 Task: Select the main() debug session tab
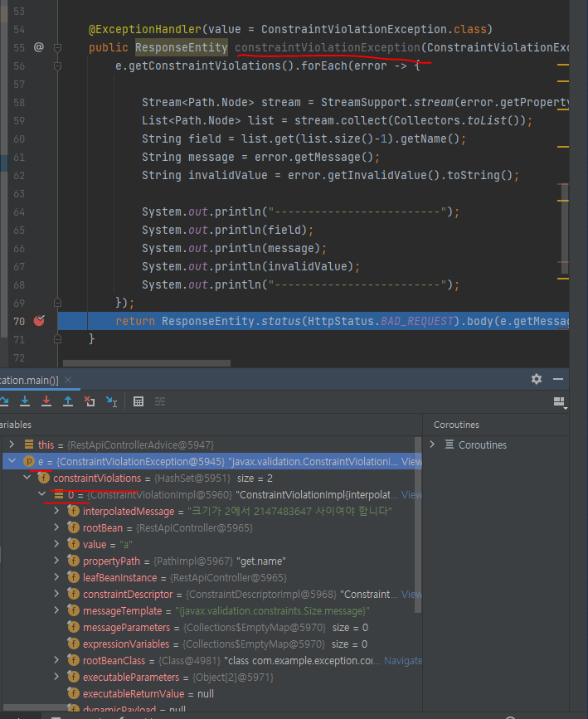tap(29, 380)
